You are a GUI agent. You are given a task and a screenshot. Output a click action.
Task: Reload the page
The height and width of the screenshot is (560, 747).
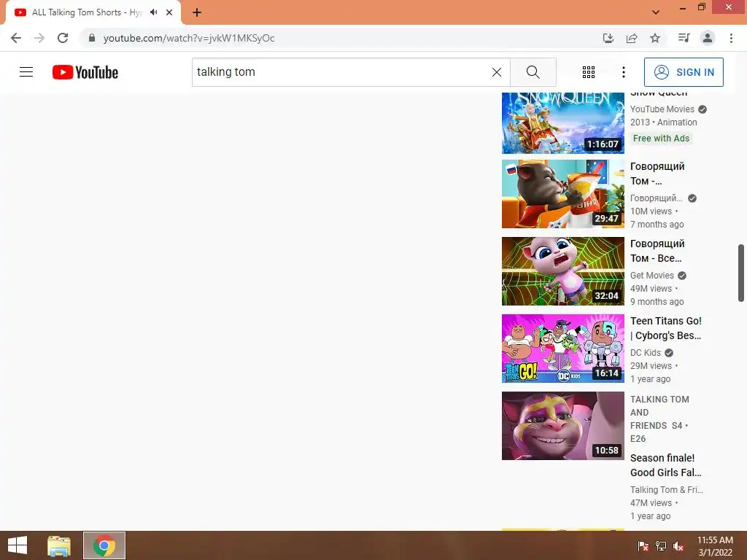click(x=63, y=38)
